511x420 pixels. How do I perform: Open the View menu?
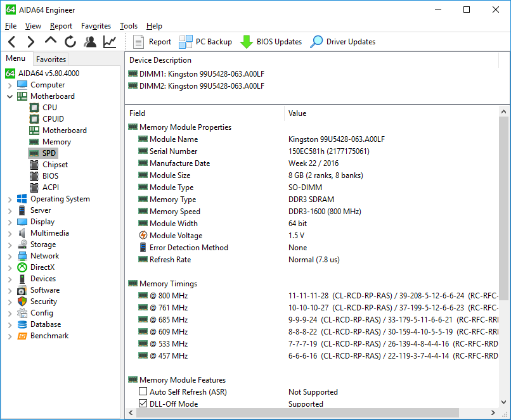pyautogui.click(x=33, y=26)
